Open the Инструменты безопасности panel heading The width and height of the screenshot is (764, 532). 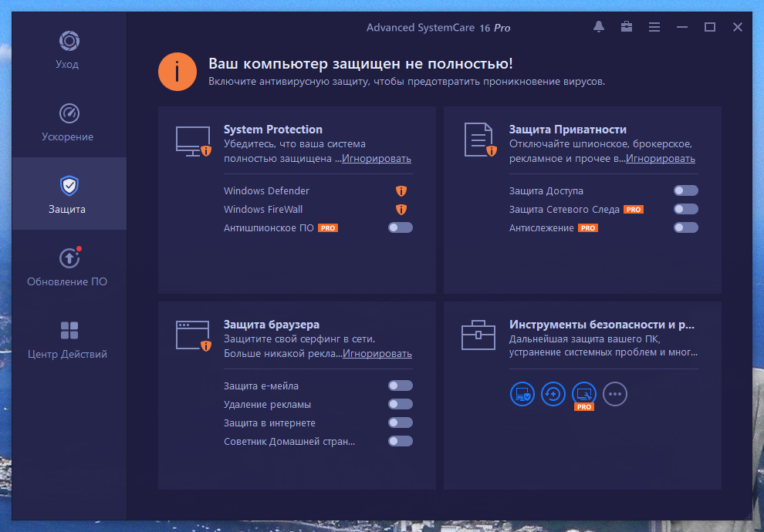(602, 324)
